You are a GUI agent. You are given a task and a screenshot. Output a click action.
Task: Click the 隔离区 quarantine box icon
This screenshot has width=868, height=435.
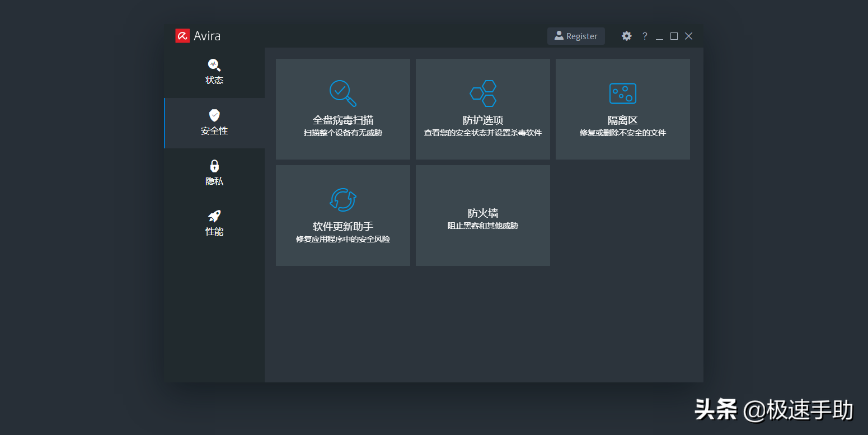[622, 93]
